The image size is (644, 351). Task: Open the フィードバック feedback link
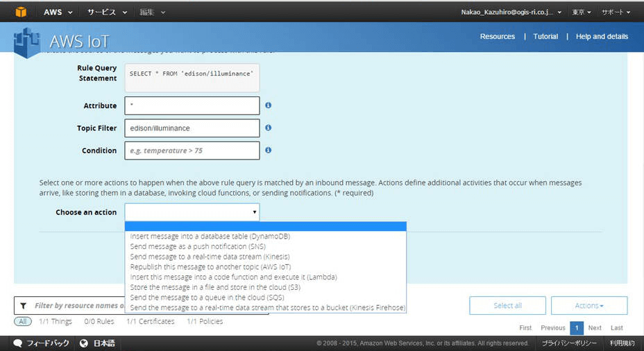(x=48, y=343)
